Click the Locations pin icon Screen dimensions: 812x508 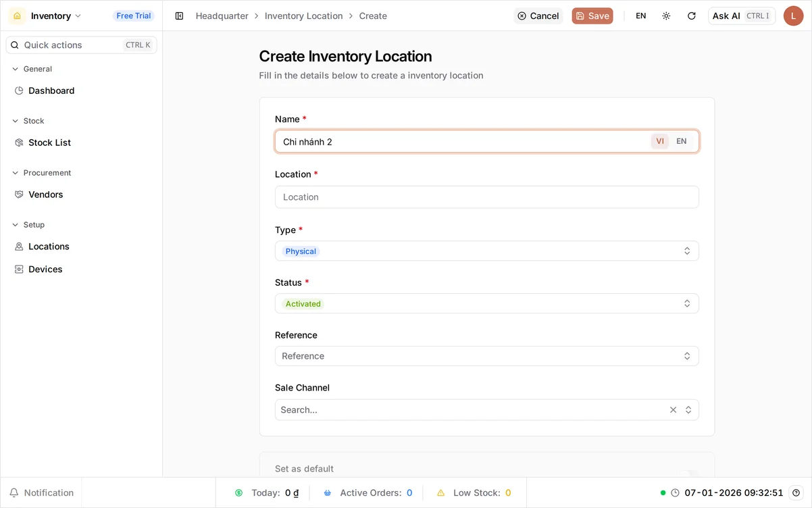pos(19,247)
